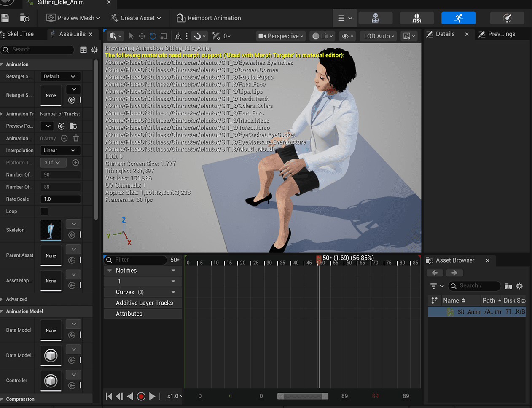Open the Interpolation Linear dropdown

tap(60, 150)
